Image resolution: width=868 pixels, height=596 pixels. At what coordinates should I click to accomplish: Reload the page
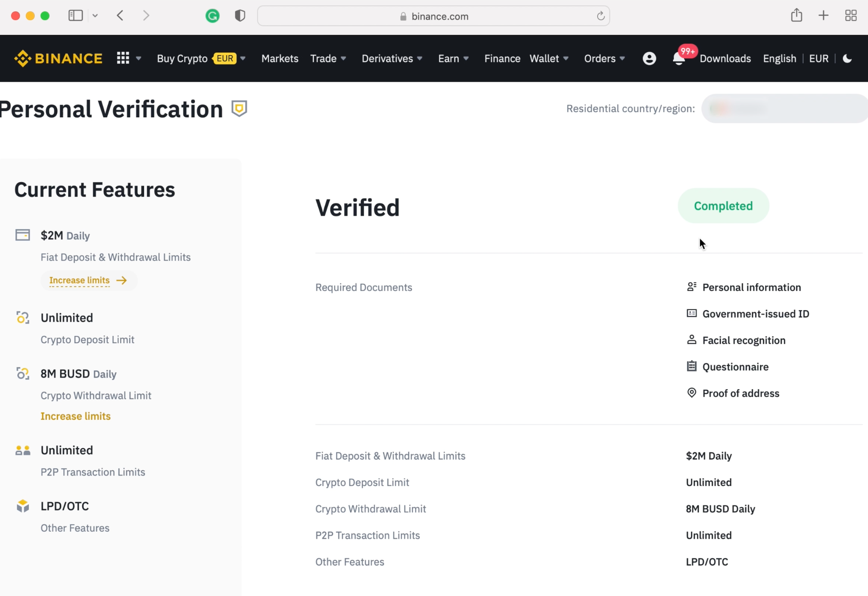coord(601,16)
